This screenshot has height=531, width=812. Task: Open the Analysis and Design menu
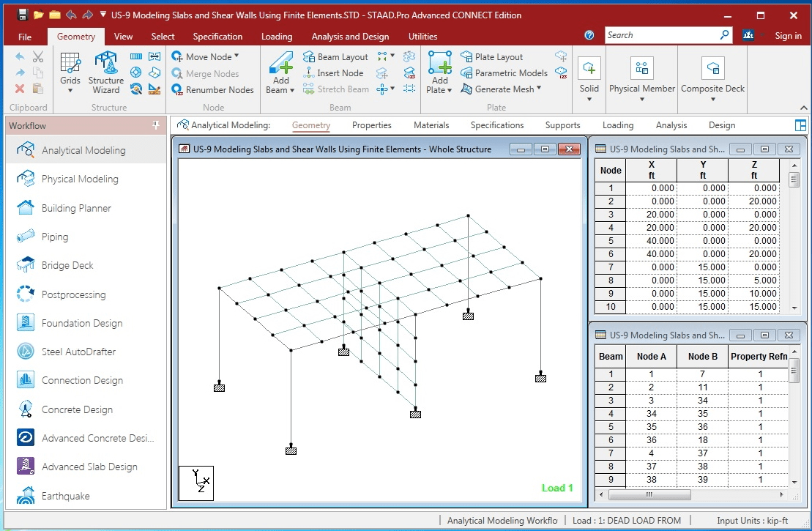pyautogui.click(x=350, y=36)
